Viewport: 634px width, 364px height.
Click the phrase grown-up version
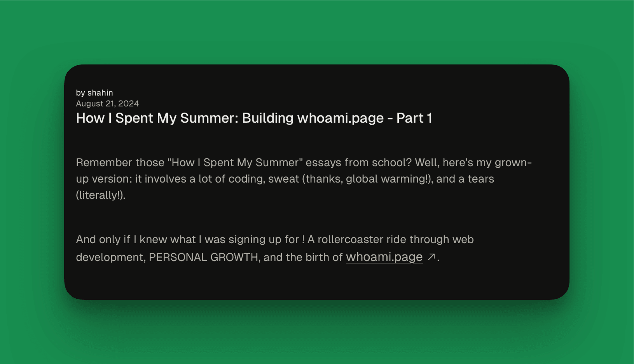[x=304, y=171]
